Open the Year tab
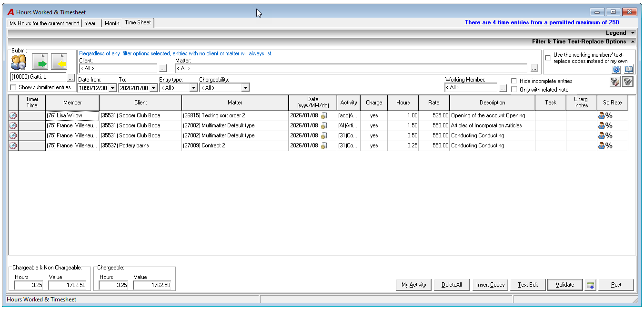The width and height of the screenshot is (644, 310). click(x=91, y=23)
